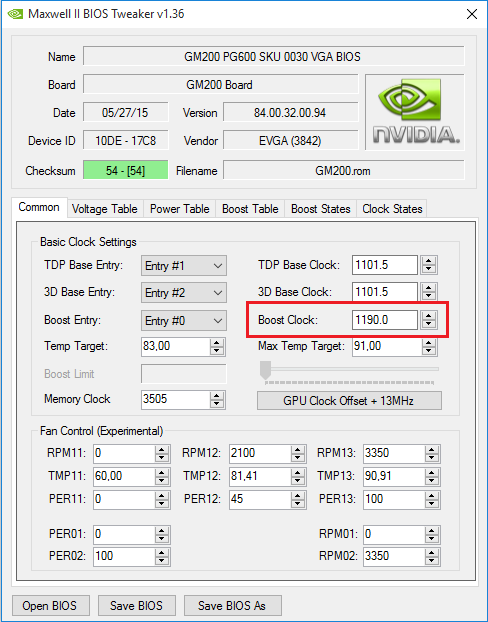Click the Name field GM200 PG600 SKU 0030
The height and width of the screenshot is (622, 488).
point(273,57)
